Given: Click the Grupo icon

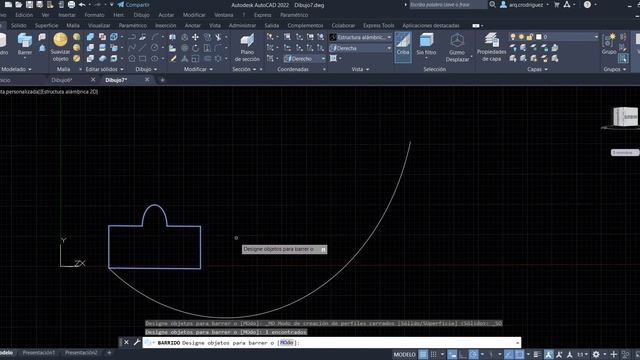Looking at the screenshot, I should click(x=609, y=44).
